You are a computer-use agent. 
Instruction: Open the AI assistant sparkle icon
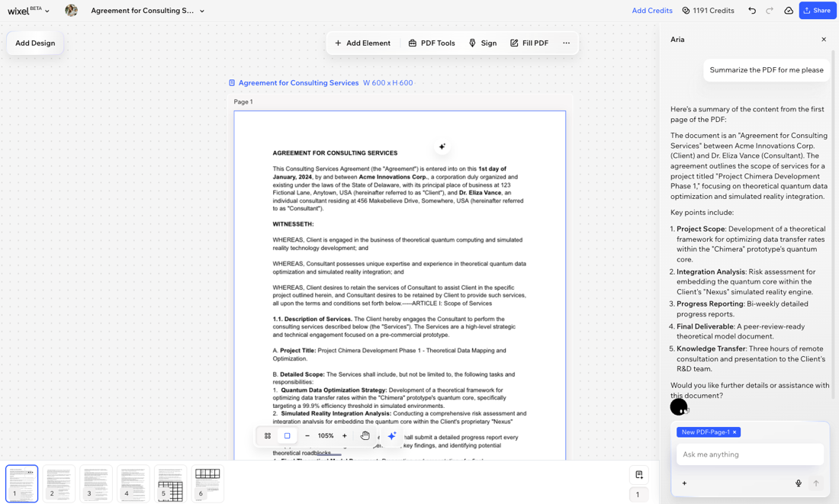[x=392, y=435]
